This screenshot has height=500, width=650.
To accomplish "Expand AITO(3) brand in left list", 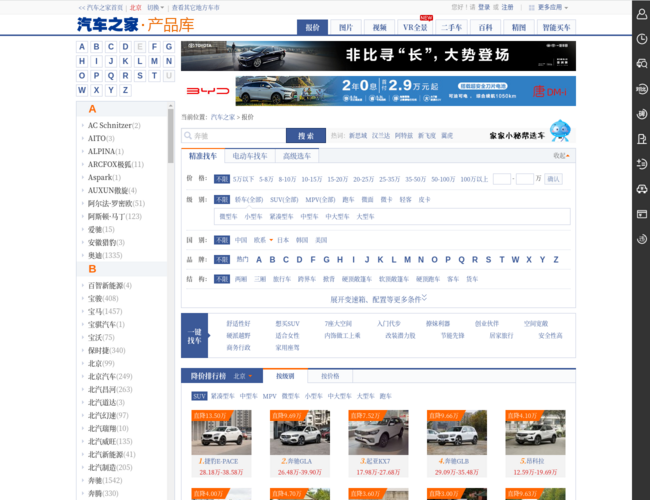I will [x=101, y=138].
